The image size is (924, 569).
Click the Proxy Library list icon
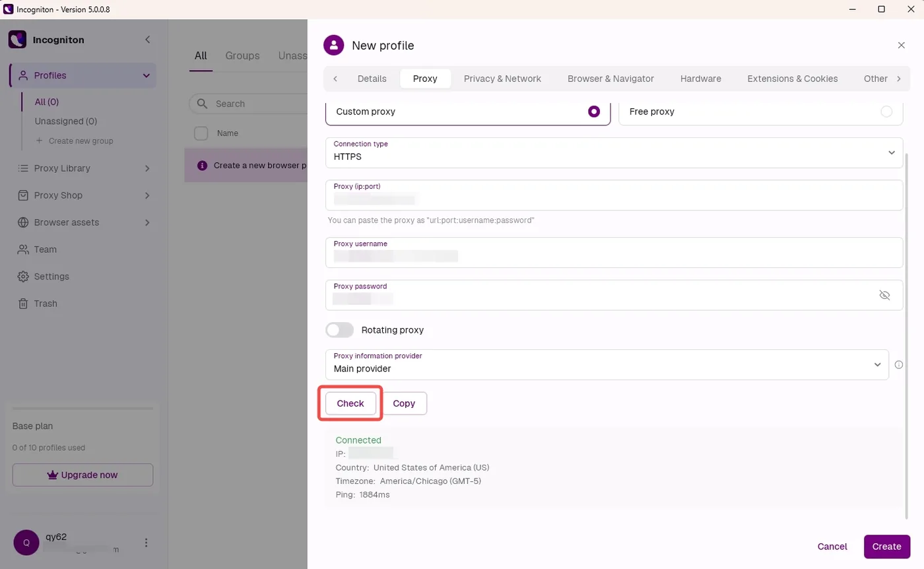[x=23, y=168]
